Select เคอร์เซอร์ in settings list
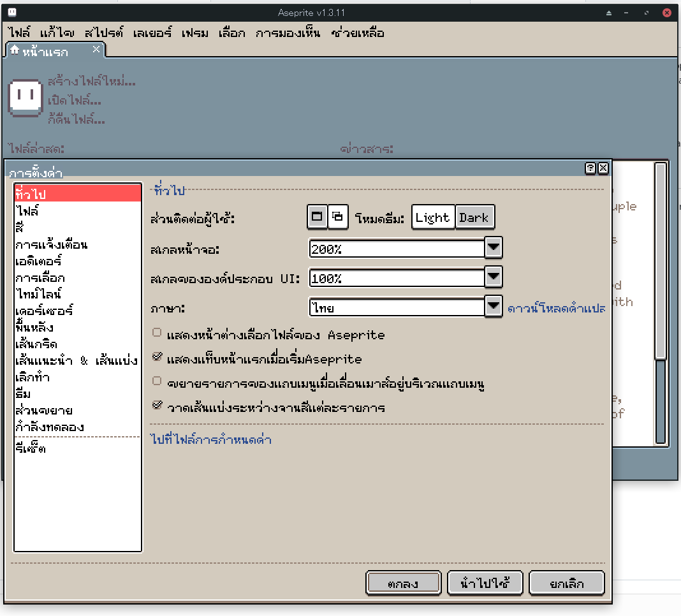The image size is (681, 616). point(78,311)
